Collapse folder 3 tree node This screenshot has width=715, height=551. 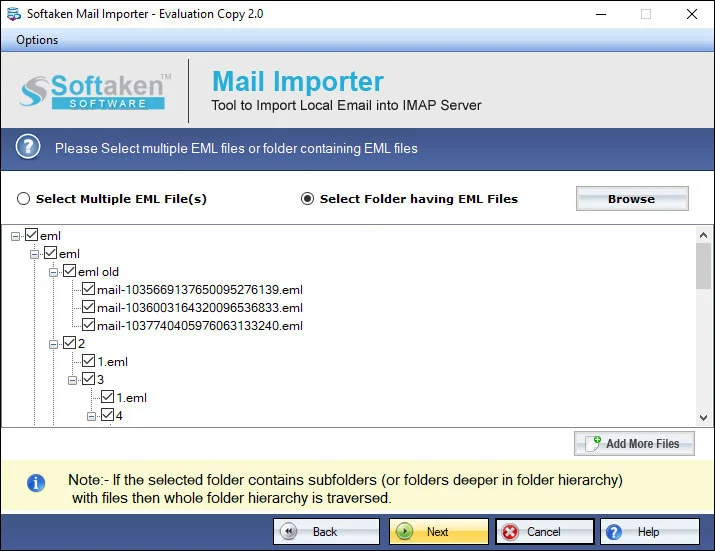click(x=73, y=380)
